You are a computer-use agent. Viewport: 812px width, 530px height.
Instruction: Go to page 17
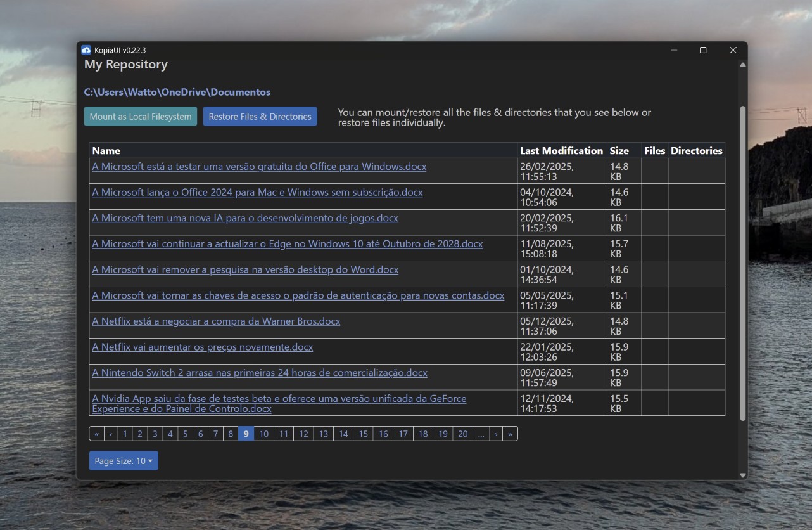pos(403,434)
